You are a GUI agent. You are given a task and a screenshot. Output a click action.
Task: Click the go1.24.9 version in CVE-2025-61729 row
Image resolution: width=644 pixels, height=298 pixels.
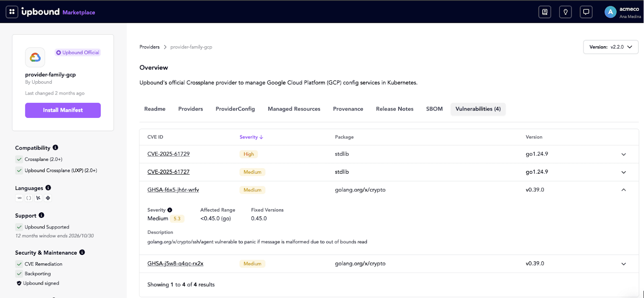click(x=537, y=154)
